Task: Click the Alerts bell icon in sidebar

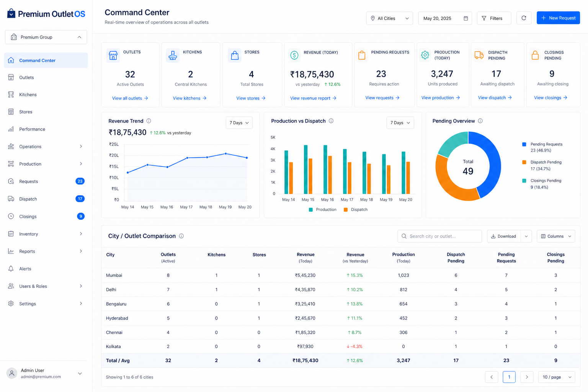Action: 11,269
